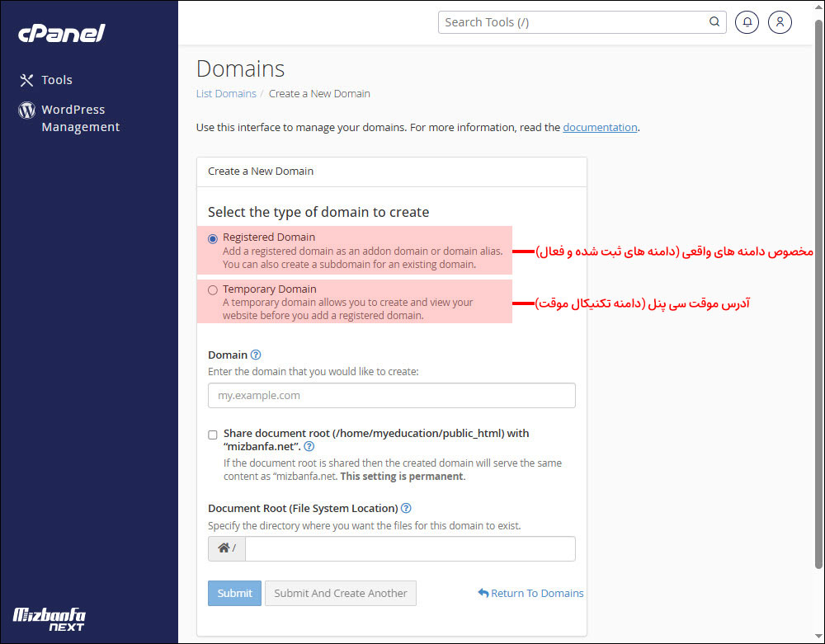Click the help icon next to Domain
This screenshot has height=644, width=825.
point(256,355)
